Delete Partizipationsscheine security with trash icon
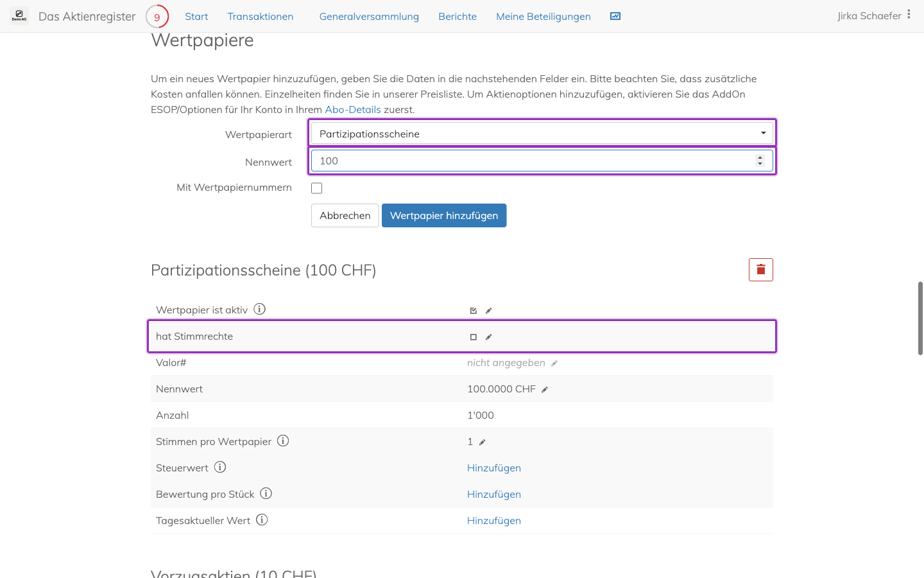924x578 pixels. point(760,270)
